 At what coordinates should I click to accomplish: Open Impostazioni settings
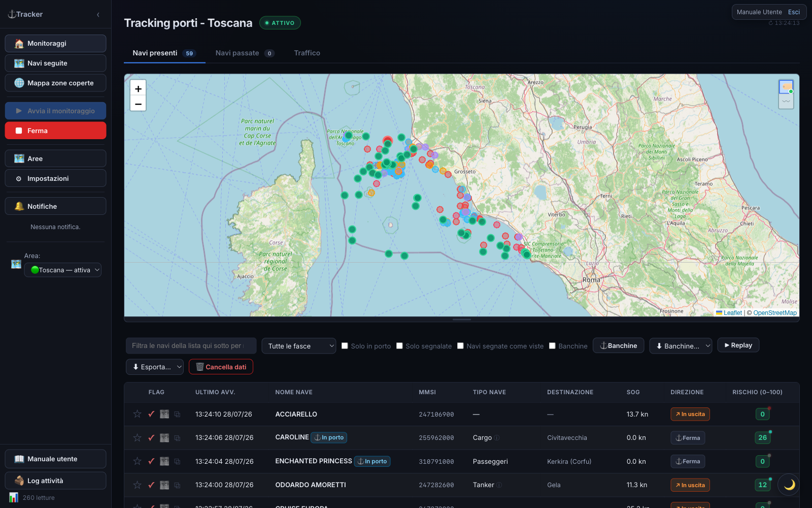[55, 178]
